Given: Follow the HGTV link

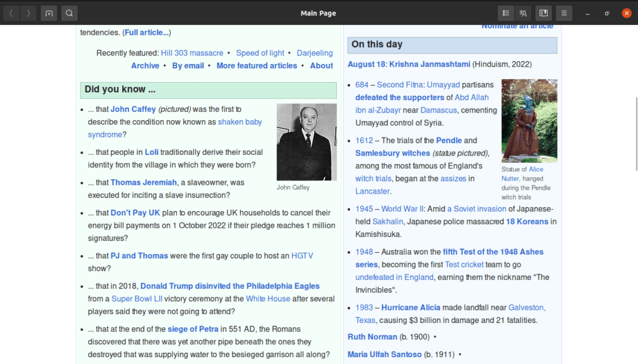Looking at the screenshot, I should pos(302,256).
